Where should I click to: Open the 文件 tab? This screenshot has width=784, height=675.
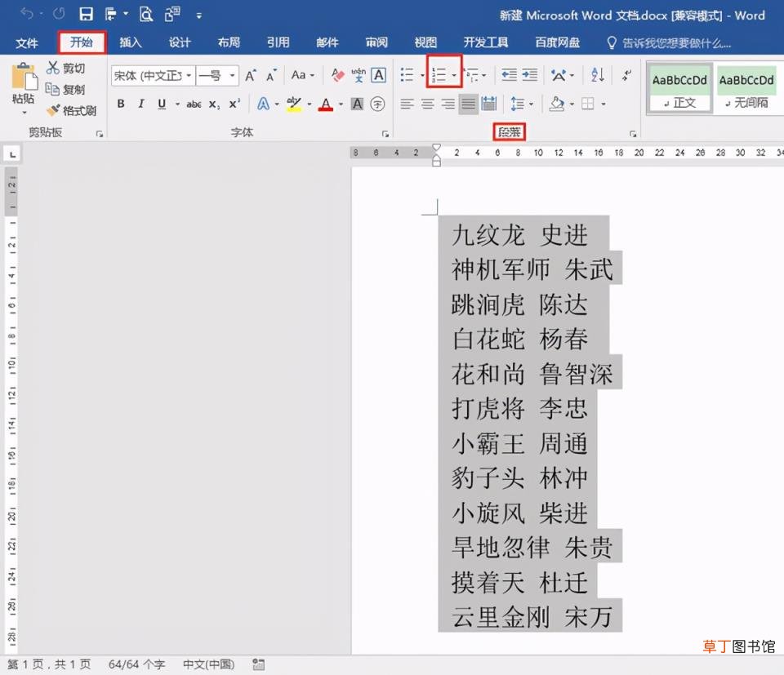coord(26,43)
